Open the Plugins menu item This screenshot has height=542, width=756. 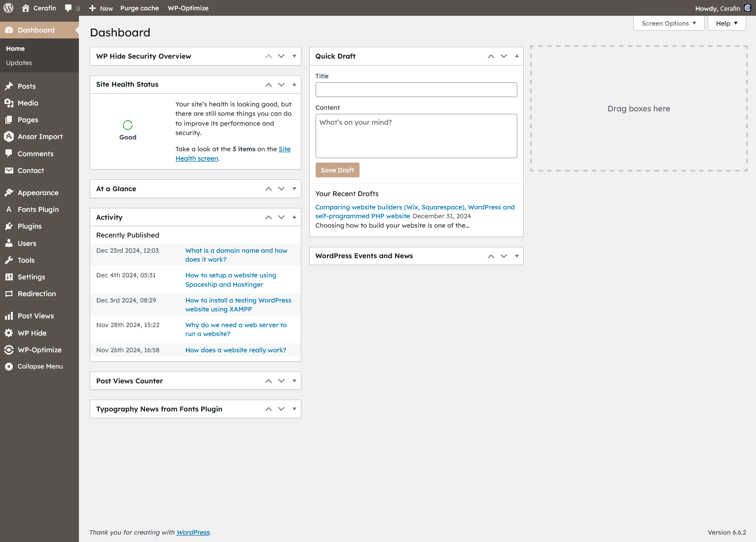[30, 226]
